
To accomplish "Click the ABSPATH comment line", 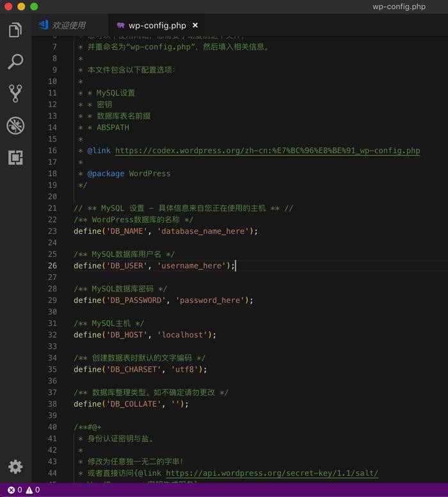I will 104,127.
